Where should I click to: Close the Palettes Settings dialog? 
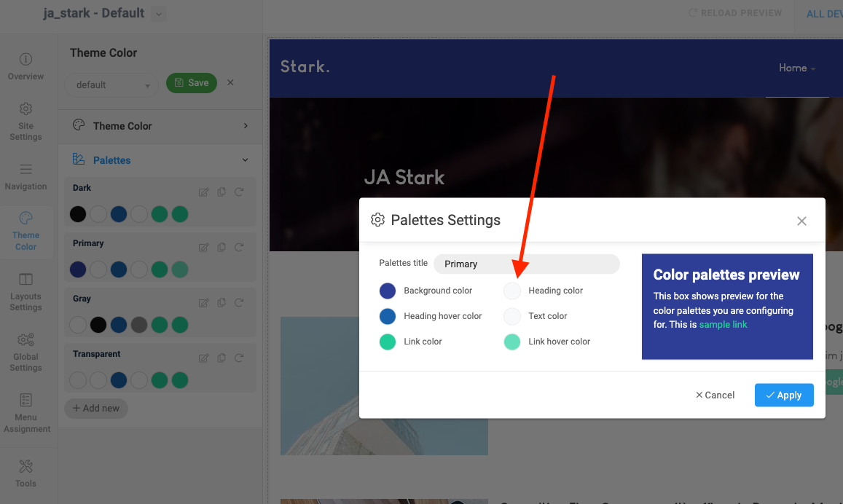tap(801, 221)
